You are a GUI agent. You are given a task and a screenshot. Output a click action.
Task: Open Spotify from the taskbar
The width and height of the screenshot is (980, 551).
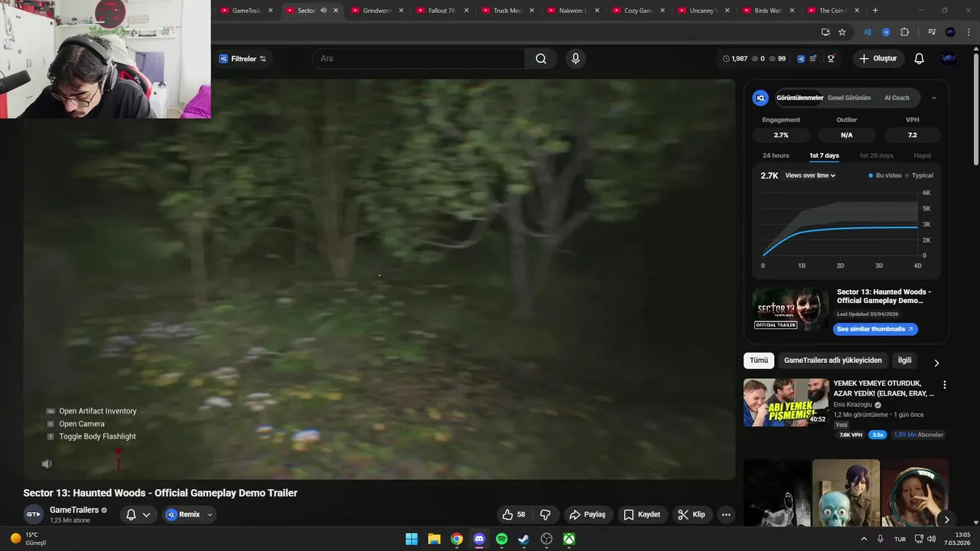501,539
